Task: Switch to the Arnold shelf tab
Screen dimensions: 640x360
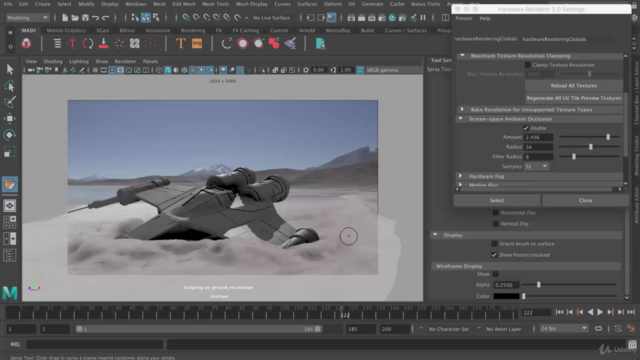Action: tap(307, 31)
